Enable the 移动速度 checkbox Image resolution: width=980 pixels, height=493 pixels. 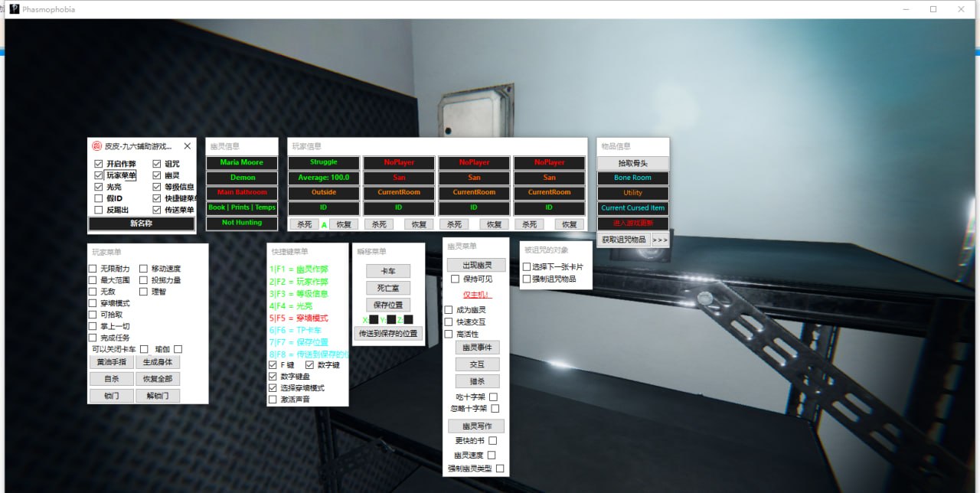[143, 269]
